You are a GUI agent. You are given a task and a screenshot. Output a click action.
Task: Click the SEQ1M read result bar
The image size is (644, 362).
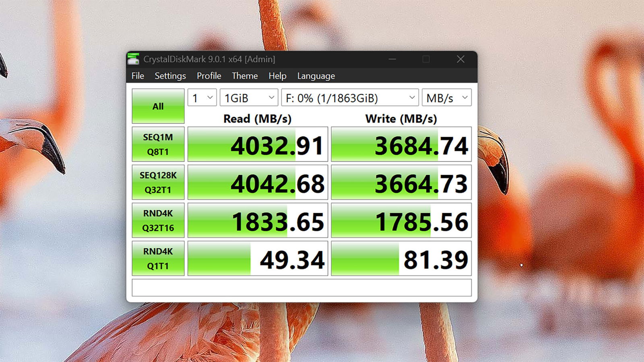258,144
